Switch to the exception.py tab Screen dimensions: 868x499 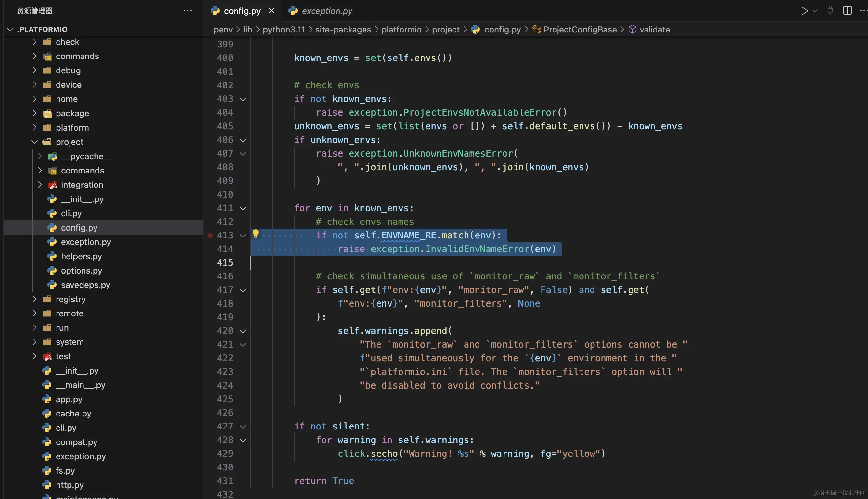point(326,11)
